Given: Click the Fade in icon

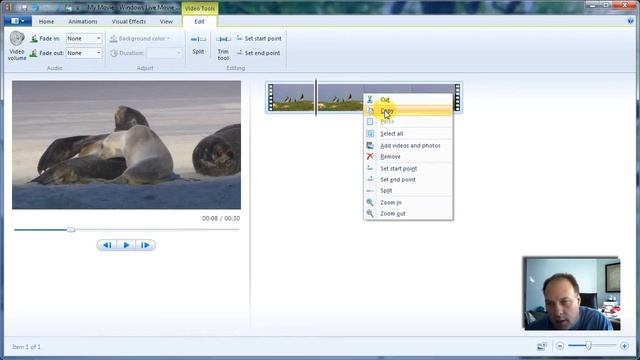Looking at the screenshot, I should tap(34, 38).
